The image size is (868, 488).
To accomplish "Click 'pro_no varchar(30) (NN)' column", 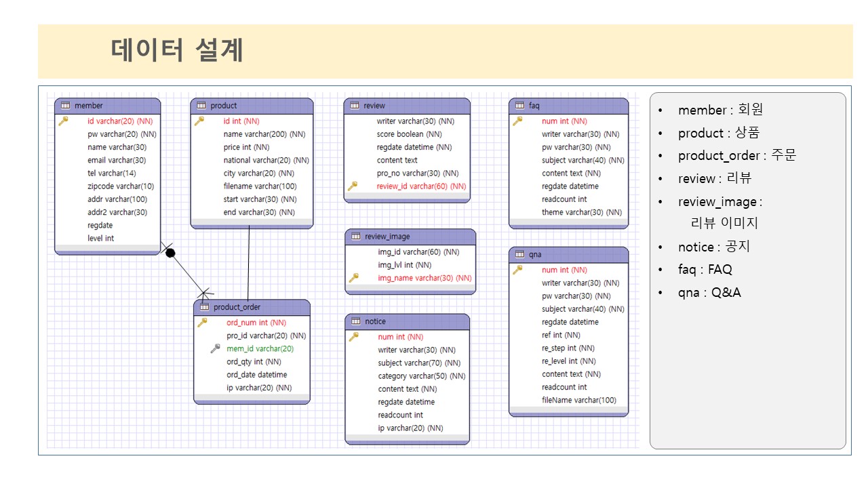I will (x=418, y=174).
